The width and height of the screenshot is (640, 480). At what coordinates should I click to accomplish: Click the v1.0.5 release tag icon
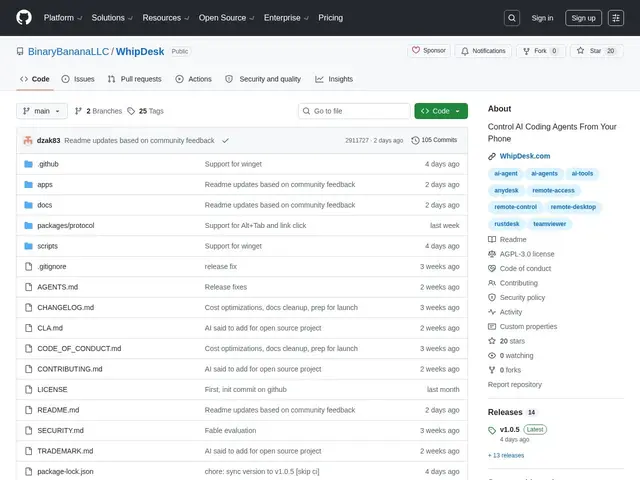pyautogui.click(x=492, y=430)
